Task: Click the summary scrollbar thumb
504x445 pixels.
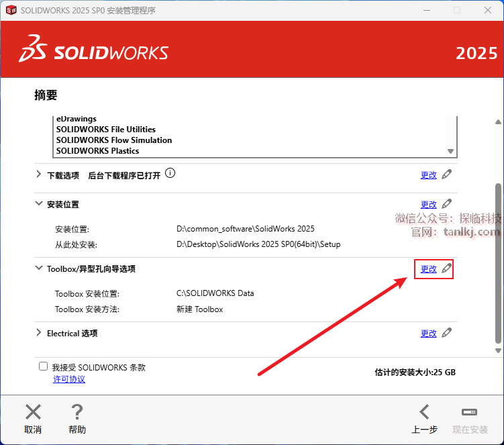Action: [x=498, y=264]
